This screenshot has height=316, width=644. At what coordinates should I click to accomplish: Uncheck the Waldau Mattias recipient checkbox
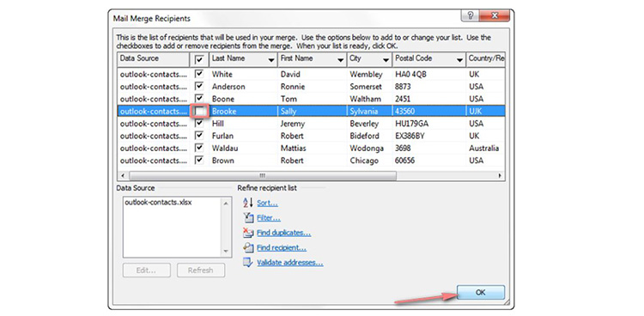(x=199, y=148)
